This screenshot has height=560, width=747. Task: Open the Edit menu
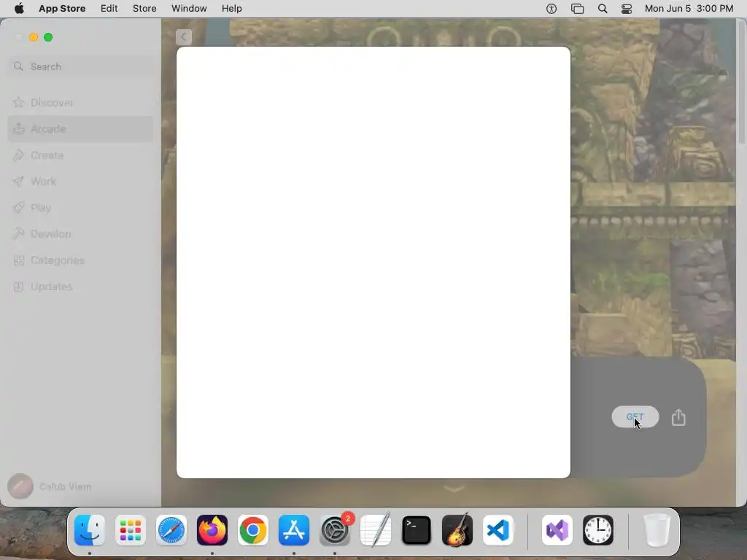[x=109, y=9]
